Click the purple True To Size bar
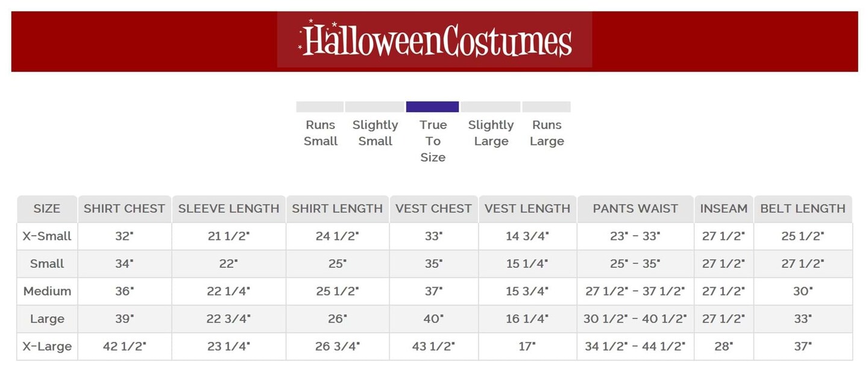This screenshot has height=377, width=868. [x=432, y=107]
